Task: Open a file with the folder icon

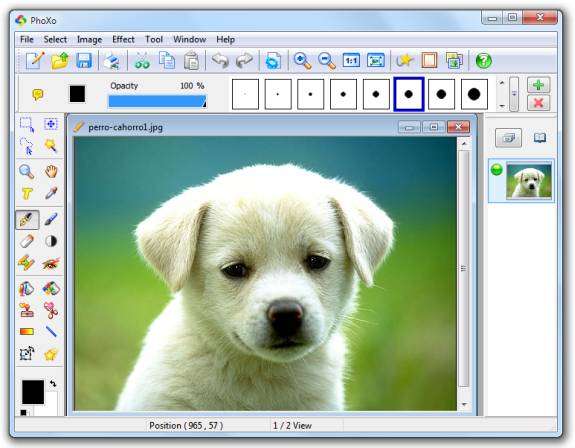Action: point(60,60)
